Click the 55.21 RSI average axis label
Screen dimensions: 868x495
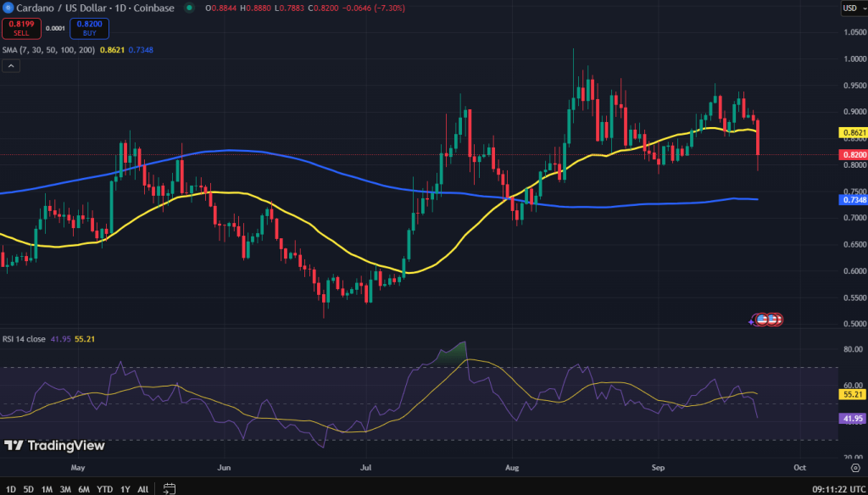click(852, 395)
